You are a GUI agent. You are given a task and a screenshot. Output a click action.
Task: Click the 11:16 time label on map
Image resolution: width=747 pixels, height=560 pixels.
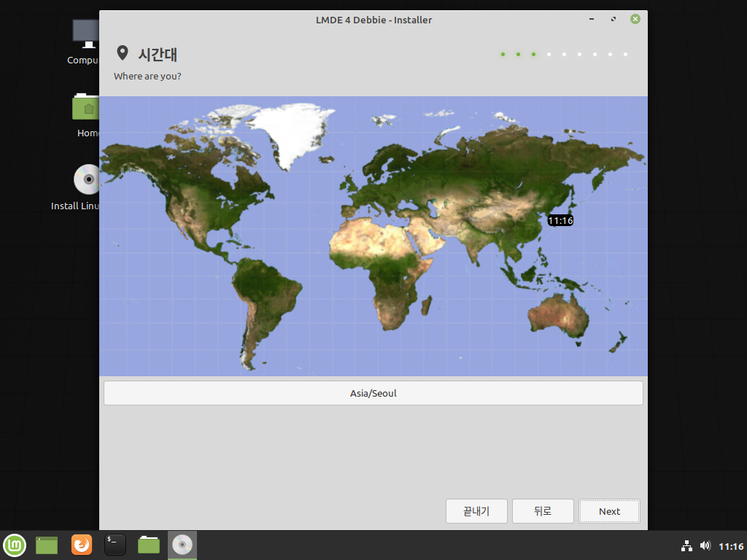click(x=560, y=220)
